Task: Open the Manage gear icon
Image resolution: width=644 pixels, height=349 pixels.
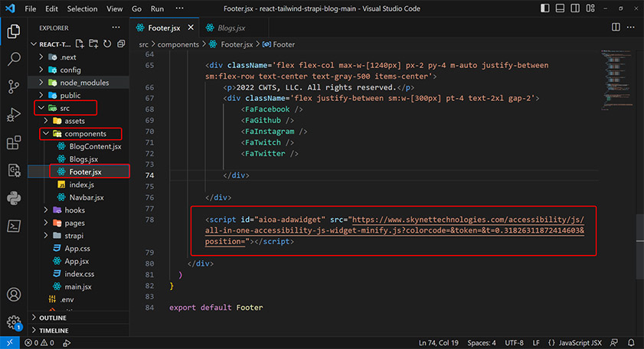Action: click(x=14, y=322)
